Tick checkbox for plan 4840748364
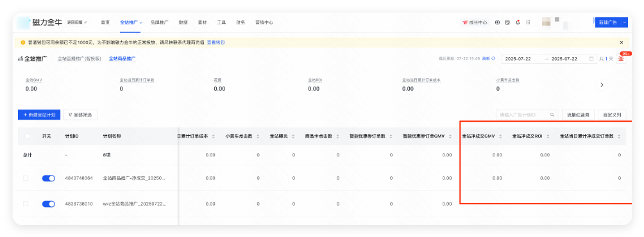The width and height of the screenshot is (644, 237). [26, 178]
